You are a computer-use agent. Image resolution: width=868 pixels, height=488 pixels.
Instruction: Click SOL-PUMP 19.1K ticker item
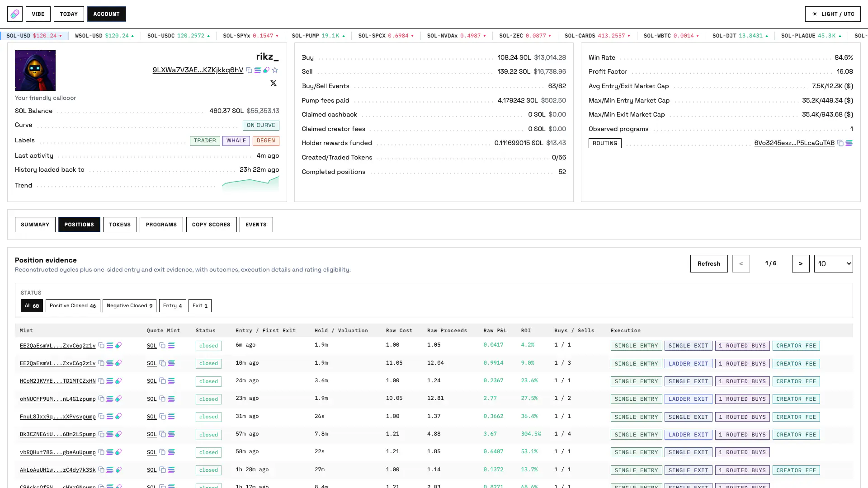point(318,36)
